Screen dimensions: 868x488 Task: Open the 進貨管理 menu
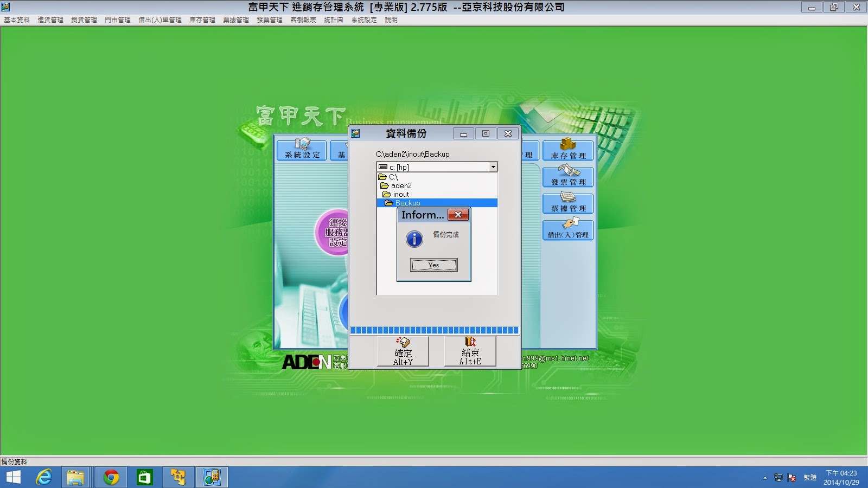(x=50, y=20)
